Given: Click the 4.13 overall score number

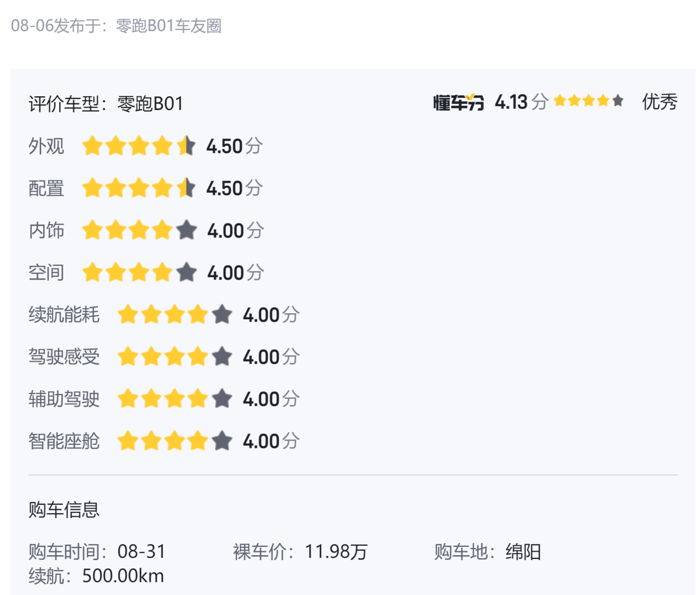Looking at the screenshot, I should pyautogui.click(x=511, y=102).
